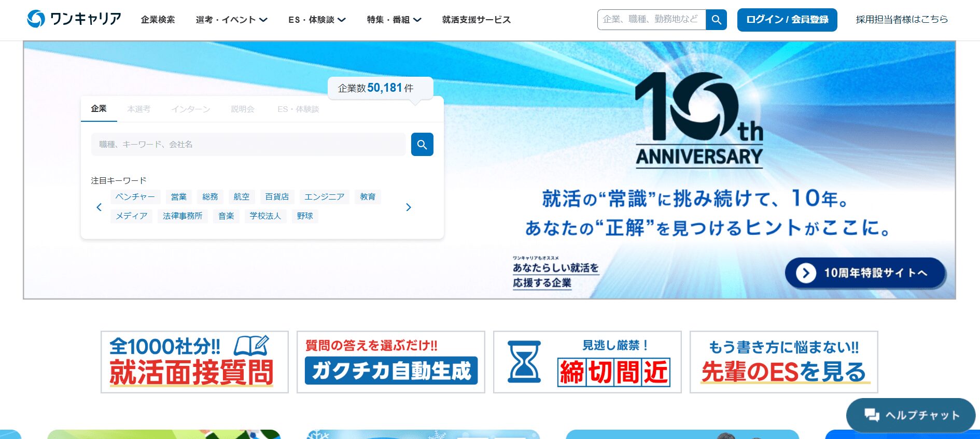The height and width of the screenshot is (439, 980).
Task: Open the 10周年特設サイトへ button
Action: pos(865,273)
